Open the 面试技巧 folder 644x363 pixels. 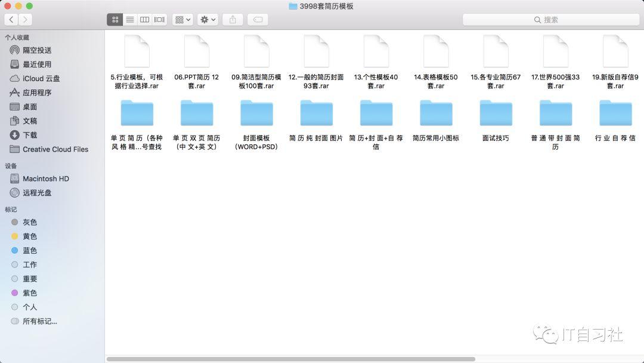click(x=495, y=113)
